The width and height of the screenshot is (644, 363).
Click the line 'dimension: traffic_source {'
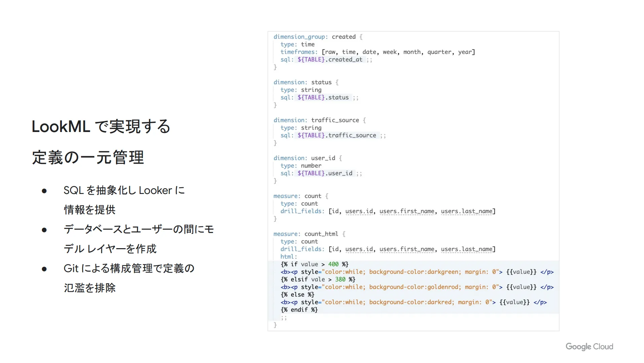pos(320,120)
